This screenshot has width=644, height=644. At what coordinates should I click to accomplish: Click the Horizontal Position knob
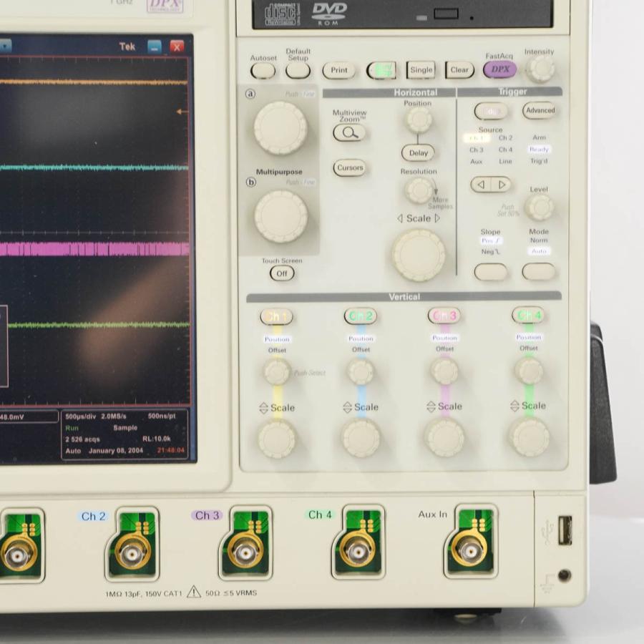(x=419, y=120)
